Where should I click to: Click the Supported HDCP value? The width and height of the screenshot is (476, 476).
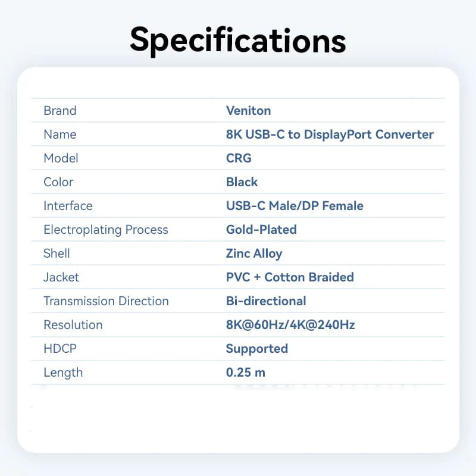[257, 349]
